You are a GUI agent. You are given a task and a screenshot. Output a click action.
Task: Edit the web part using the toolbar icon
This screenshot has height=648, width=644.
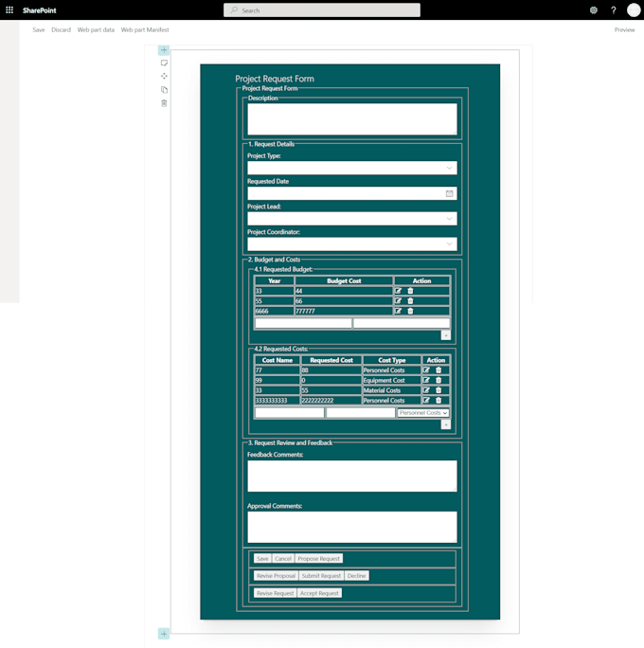tap(164, 63)
